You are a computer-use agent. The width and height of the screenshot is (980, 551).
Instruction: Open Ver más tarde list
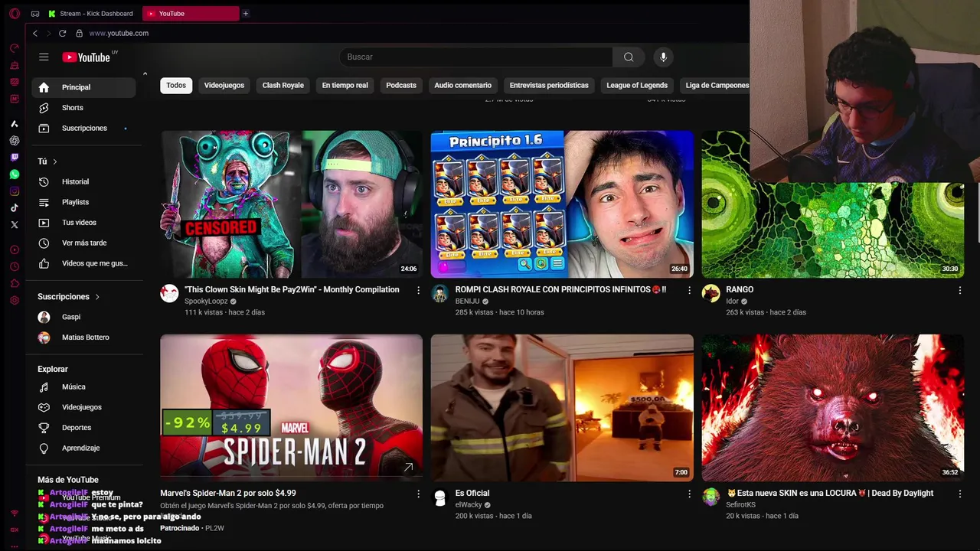(83, 243)
